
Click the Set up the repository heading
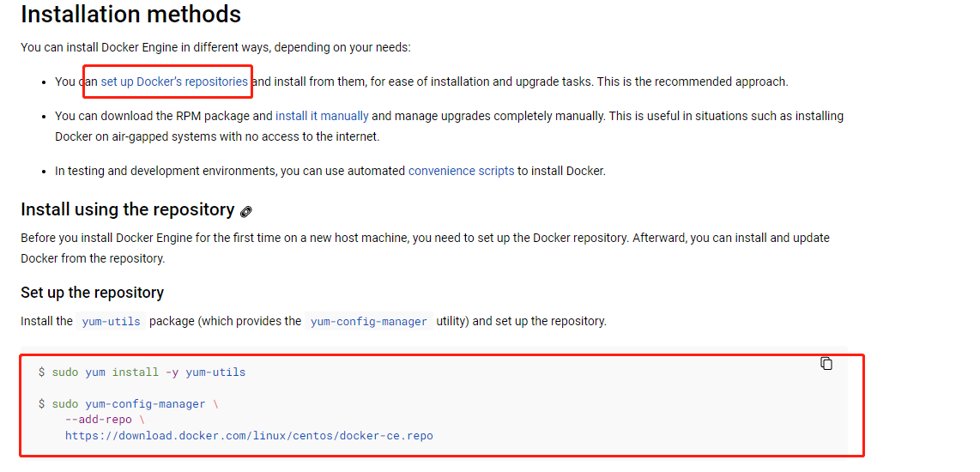(x=93, y=292)
